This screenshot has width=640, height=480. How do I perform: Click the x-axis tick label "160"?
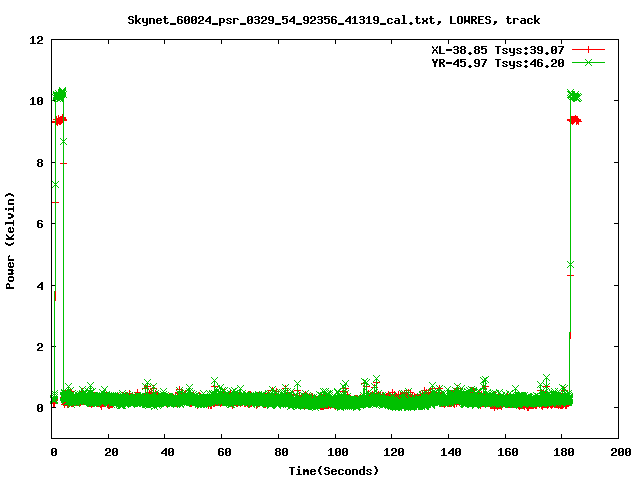click(x=507, y=452)
